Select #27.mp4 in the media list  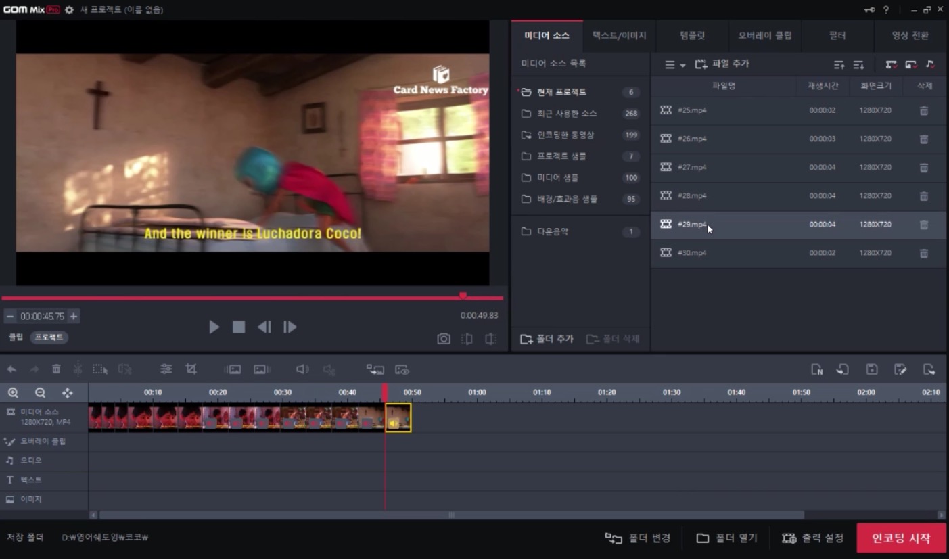pos(798,167)
